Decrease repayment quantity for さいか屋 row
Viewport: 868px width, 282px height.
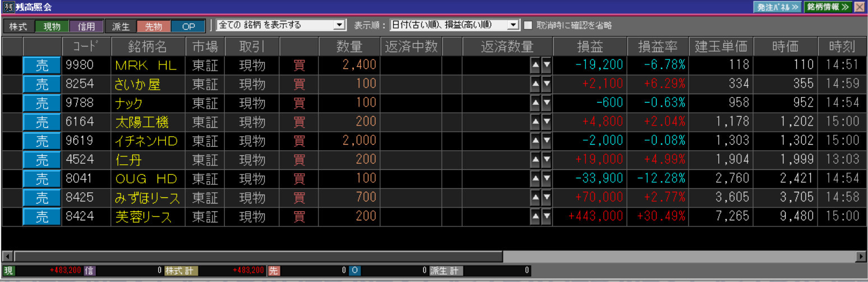point(546,85)
